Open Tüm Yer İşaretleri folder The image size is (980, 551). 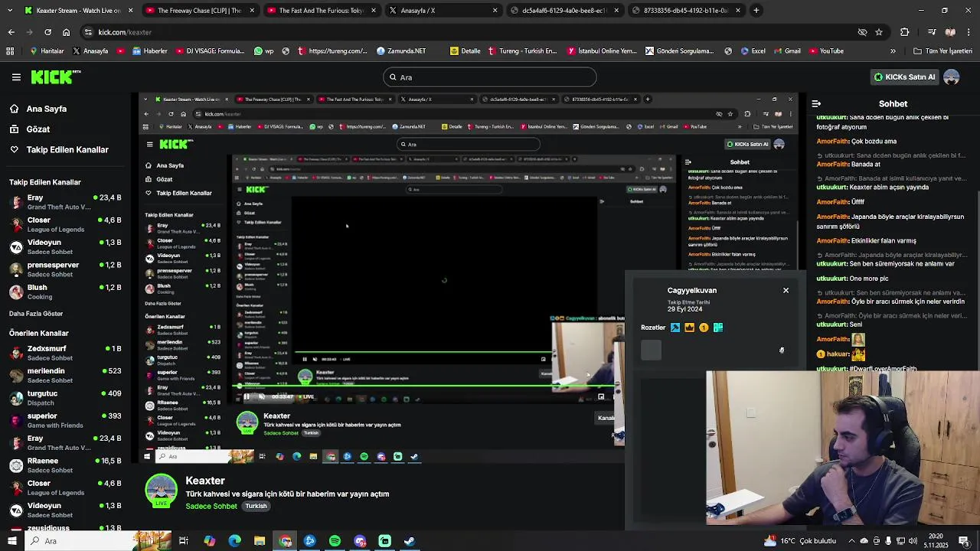pyautogui.click(x=942, y=51)
